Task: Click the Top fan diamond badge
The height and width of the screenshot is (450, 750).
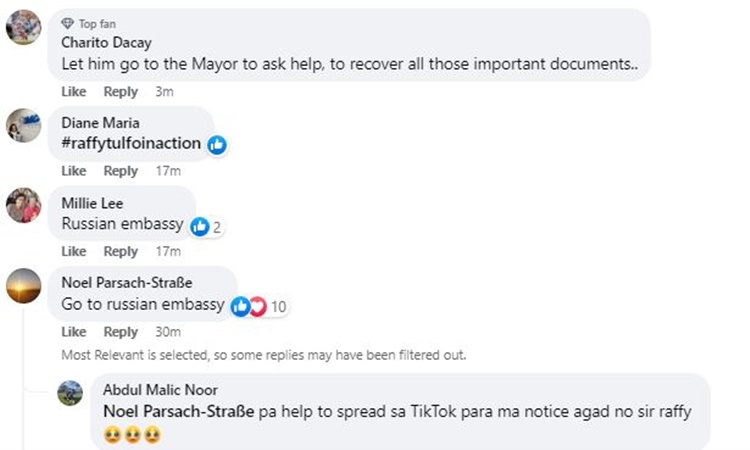Action: [68, 23]
